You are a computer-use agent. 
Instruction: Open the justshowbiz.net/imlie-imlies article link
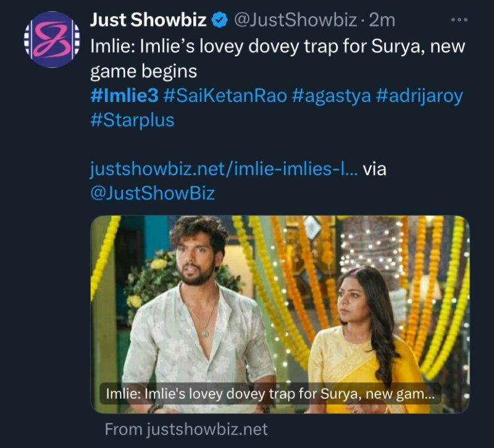(x=224, y=168)
